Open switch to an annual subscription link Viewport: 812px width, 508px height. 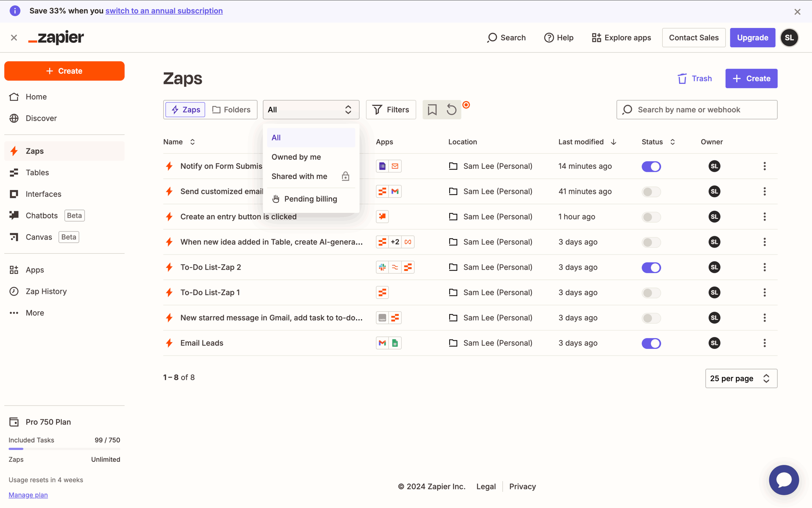pos(164,11)
